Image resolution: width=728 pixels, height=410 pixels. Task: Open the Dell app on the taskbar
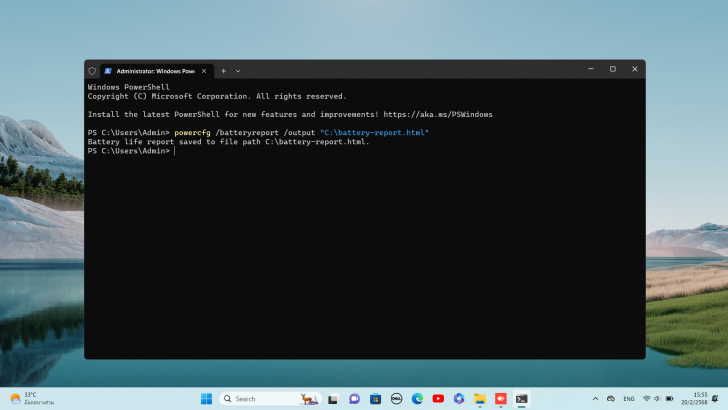396,398
